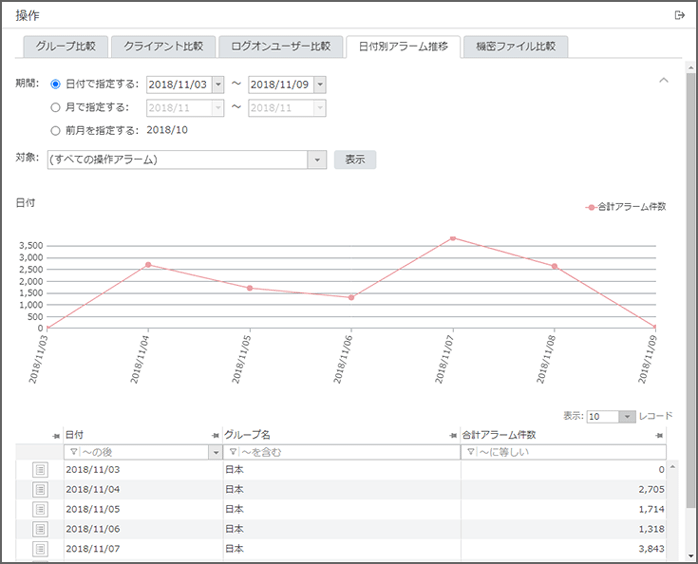Expand the 対象 operation alarm dropdown
The image size is (698, 564).
[x=317, y=160]
